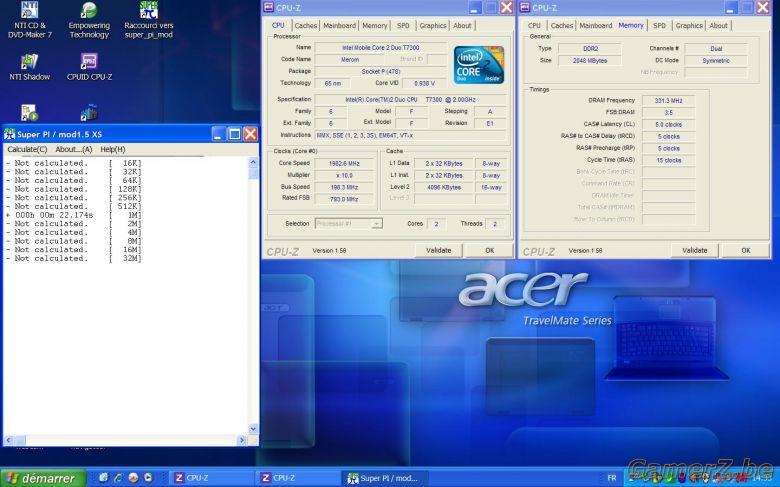The image size is (780, 487).
Task: Open Caches tab in CPU-Z processor window
Action: (x=305, y=25)
